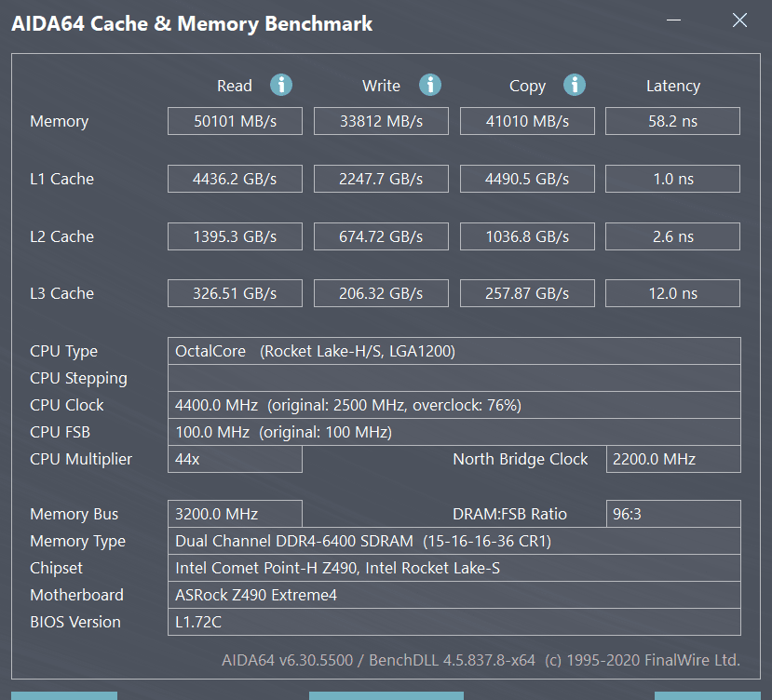
Task: Click the CPU Type field OctalCore
Action: pos(454,351)
